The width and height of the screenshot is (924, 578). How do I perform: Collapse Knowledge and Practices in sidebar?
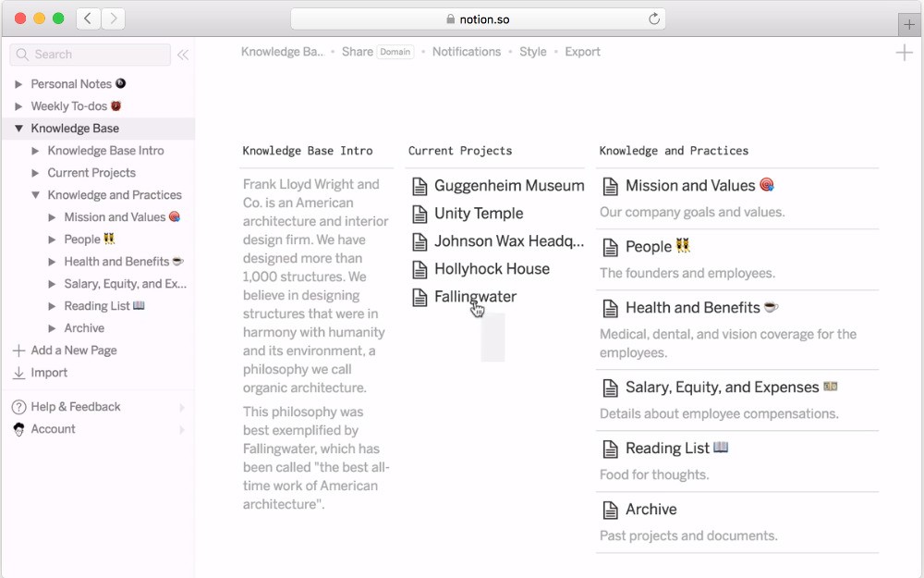click(x=35, y=195)
